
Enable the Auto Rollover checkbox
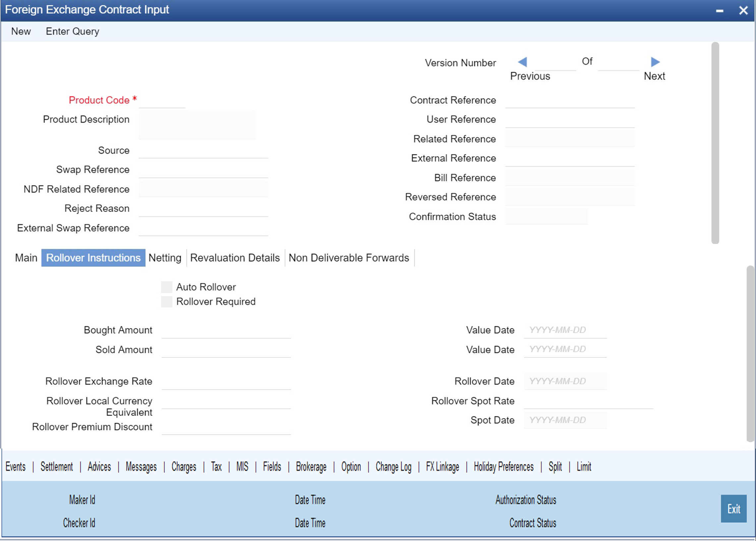point(167,287)
